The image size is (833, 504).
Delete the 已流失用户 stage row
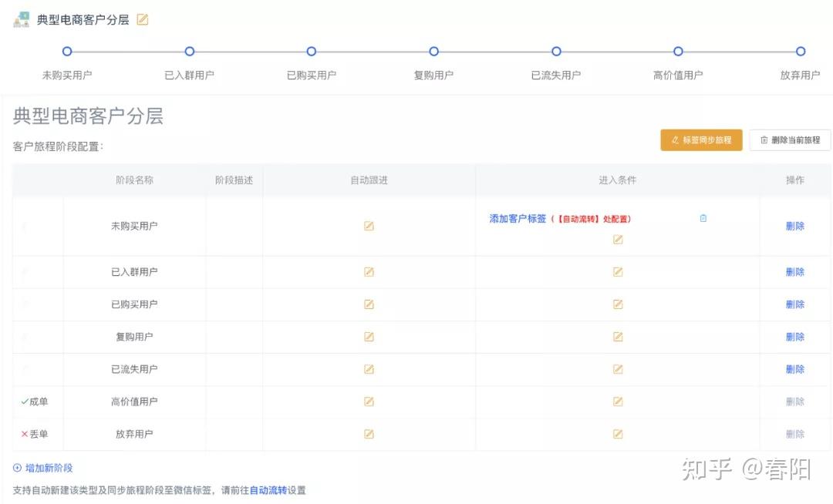(794, 369)
